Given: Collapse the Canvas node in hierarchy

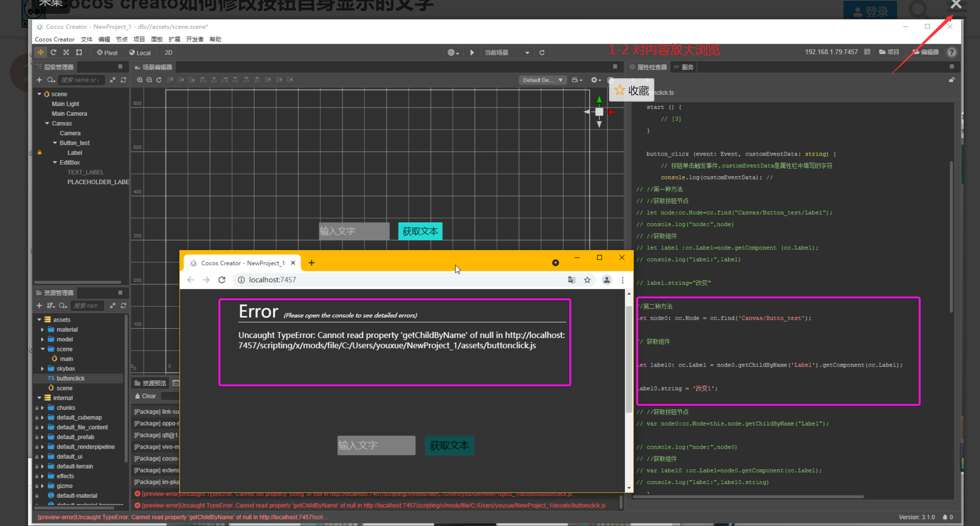Looking at the screenshot, I should pos(47,124).
